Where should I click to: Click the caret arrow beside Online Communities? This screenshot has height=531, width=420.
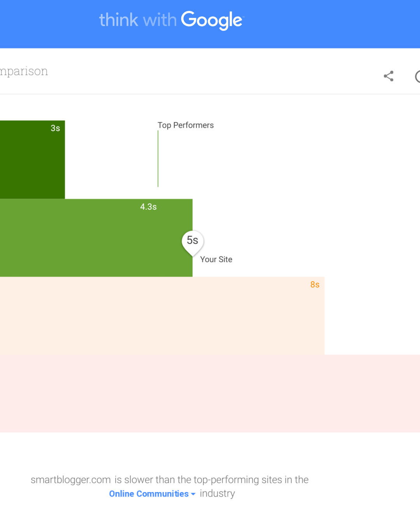tap(193, 494)
